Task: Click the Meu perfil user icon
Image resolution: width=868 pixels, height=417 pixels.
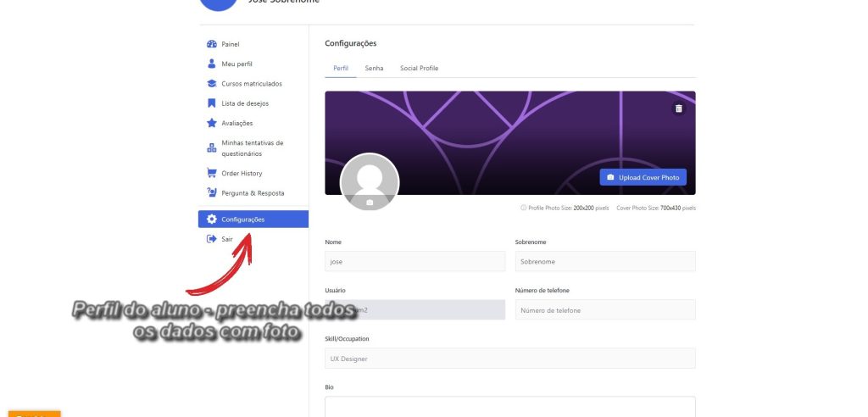Action: (x=212, y=64)
